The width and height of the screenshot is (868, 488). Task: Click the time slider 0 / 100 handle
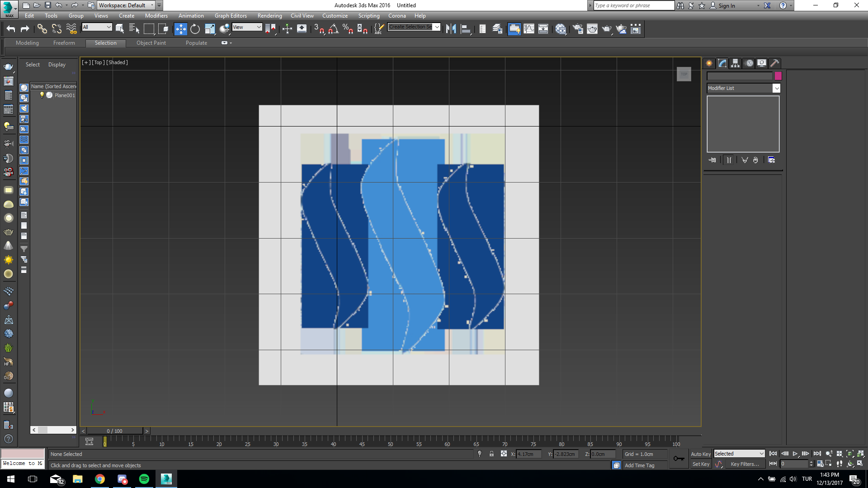[x=115, y=431]
